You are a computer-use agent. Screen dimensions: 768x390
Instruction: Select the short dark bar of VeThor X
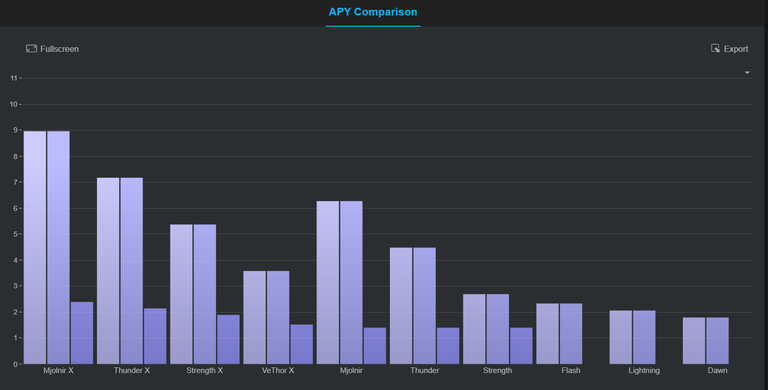[302, 344]
